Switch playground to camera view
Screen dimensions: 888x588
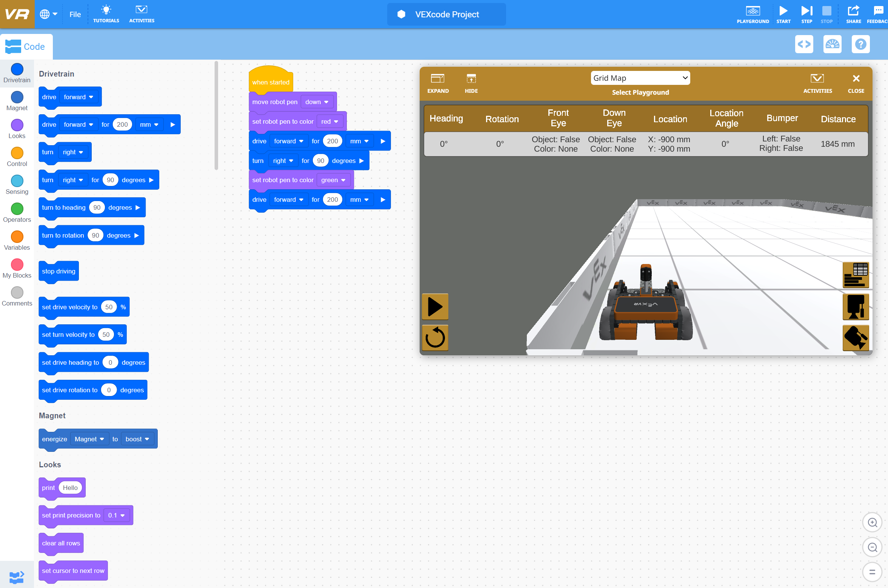click(855, 307)
